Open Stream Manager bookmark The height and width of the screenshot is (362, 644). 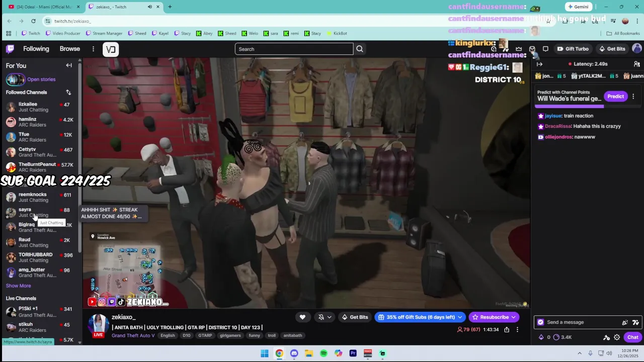(x=104, y=33)
